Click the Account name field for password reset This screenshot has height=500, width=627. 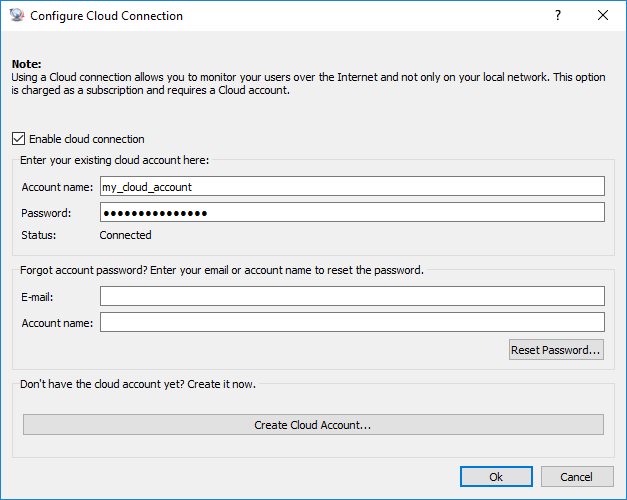coord(352,322)
